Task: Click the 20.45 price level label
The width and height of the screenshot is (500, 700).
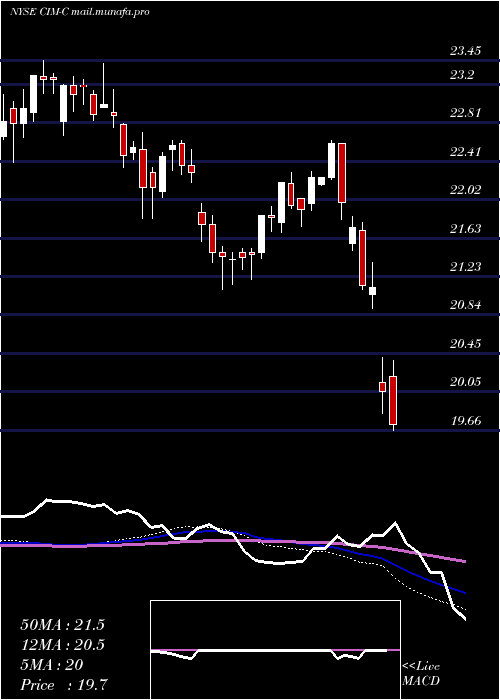Action: [465, 344]
